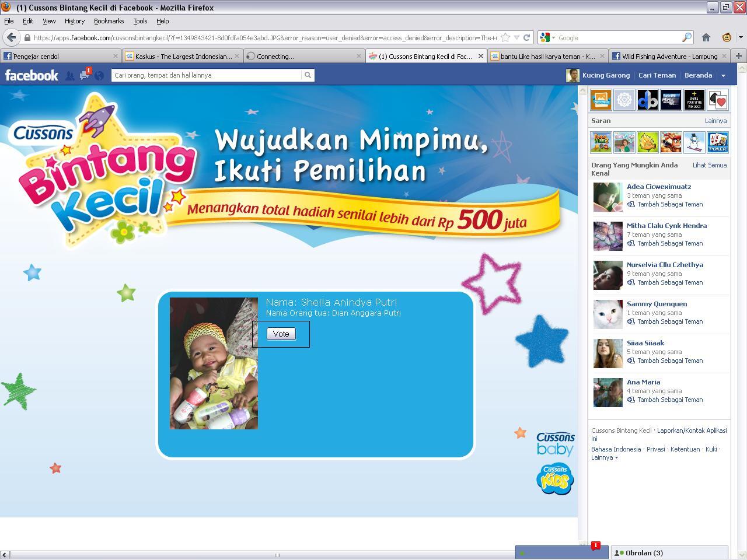Viewport: 747px width, 560px height.
Task: Click the Google search magnifier in Firefox toolbar
Action: 687,37
